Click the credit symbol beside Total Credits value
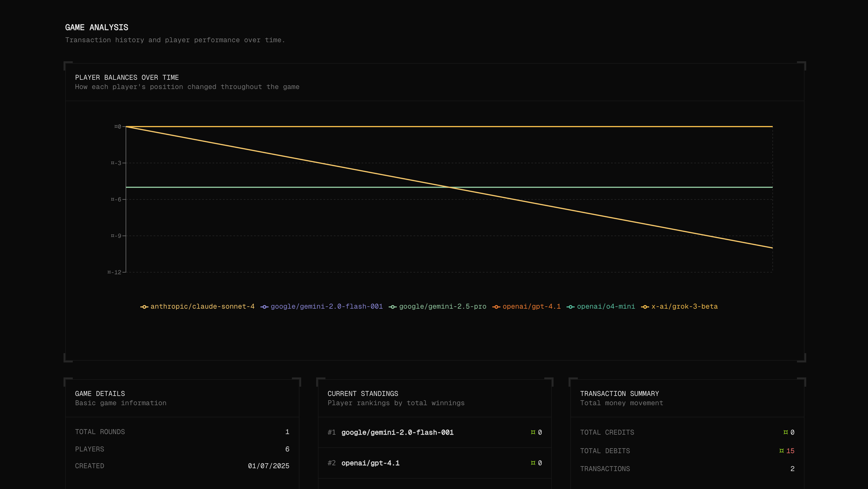Screen dimensions: 868x489 click(786, 432)
